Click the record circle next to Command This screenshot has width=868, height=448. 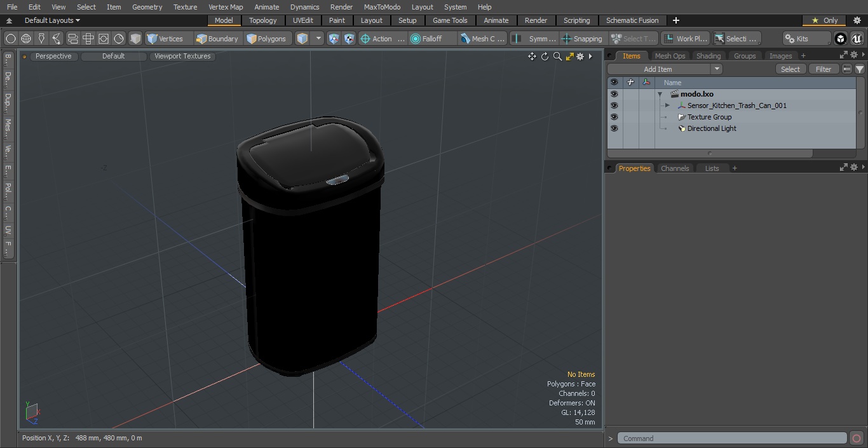(x=856, y=438)
